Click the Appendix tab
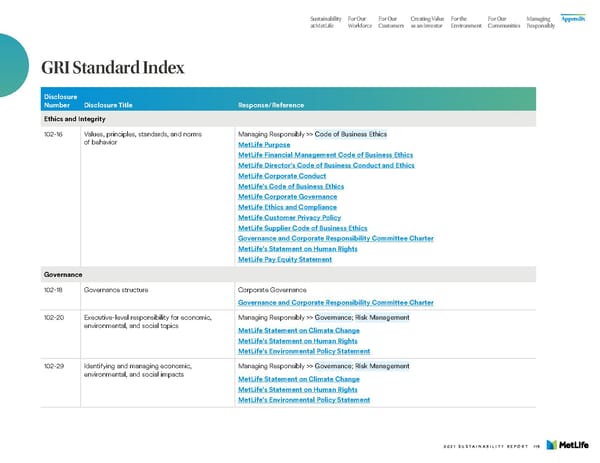 click(x=573, y=17)
